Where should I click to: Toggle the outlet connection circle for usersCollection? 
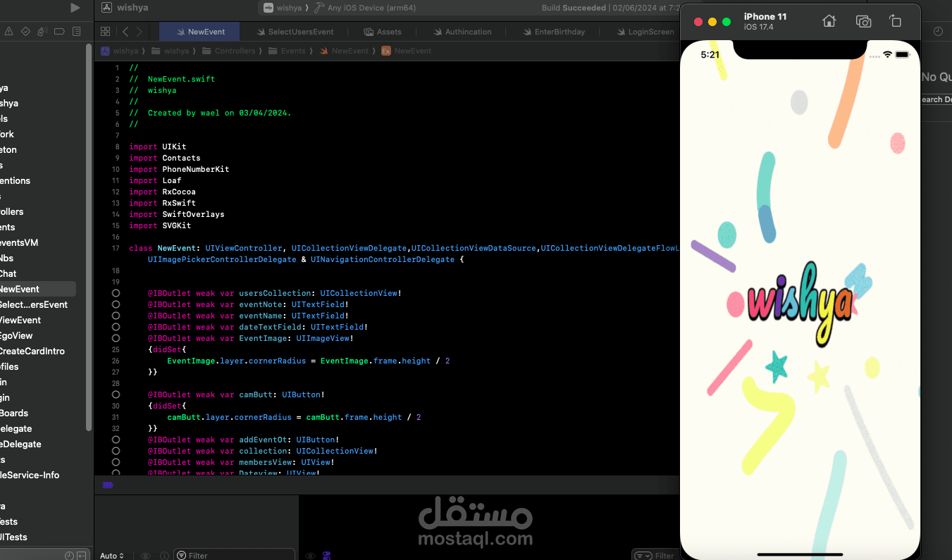[x=116, y=293]
